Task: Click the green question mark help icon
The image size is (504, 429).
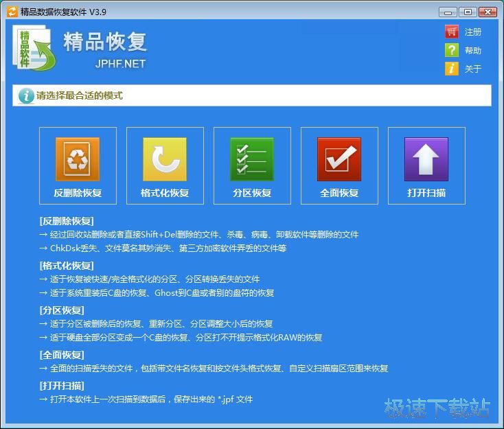Action: click(x=452, y=50)
